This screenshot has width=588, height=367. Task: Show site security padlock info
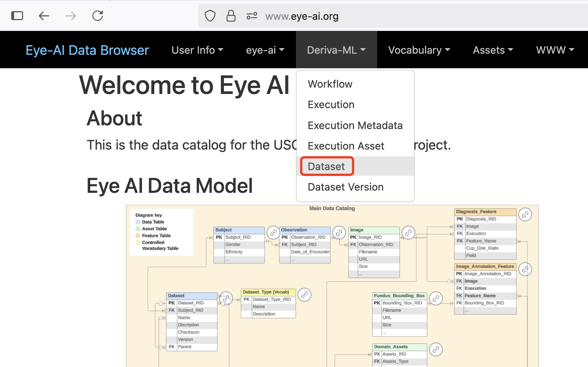[x=231, y=16]
